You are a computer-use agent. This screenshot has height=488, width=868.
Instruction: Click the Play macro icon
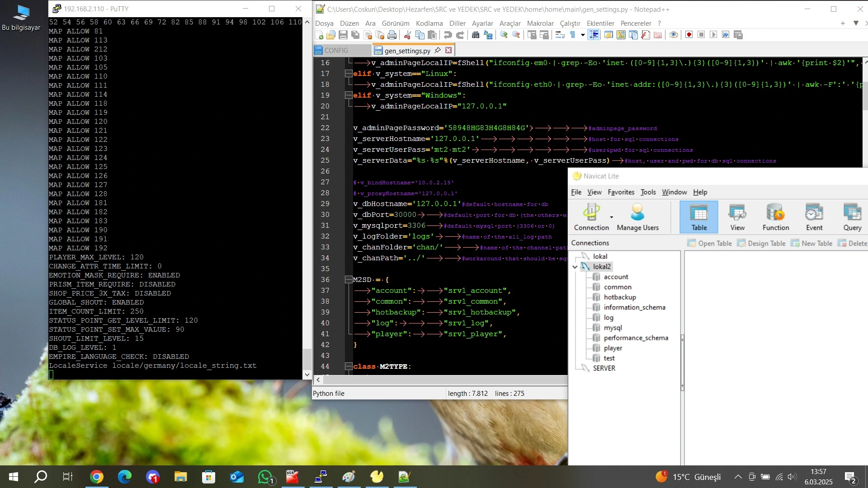pyautogui.click(x=713, y=35)
